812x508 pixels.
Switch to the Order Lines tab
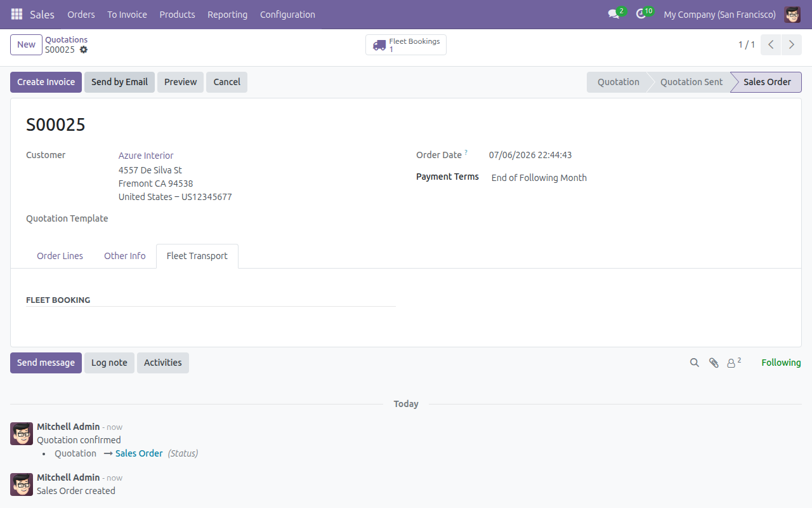pyautogui.click(x=60, y=256)
